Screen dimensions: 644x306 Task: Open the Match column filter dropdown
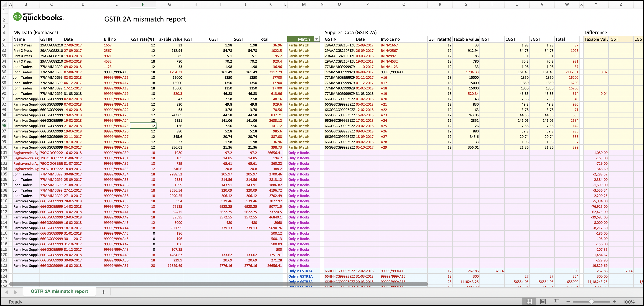(317, 39)
